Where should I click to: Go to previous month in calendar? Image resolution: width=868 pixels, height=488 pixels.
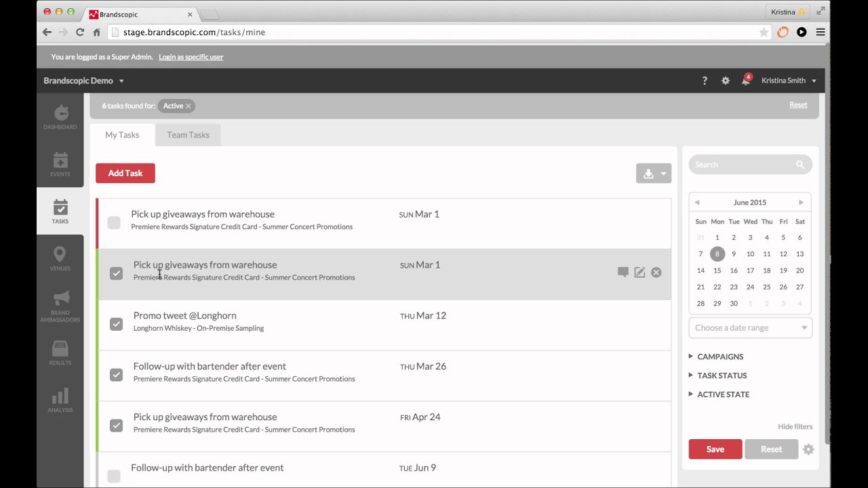[696, 203]
